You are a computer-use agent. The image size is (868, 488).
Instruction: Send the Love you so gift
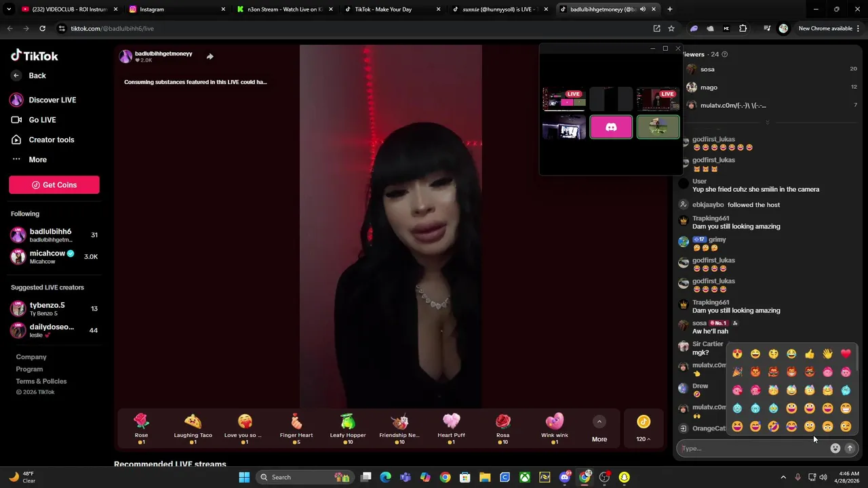coord(245,428)
